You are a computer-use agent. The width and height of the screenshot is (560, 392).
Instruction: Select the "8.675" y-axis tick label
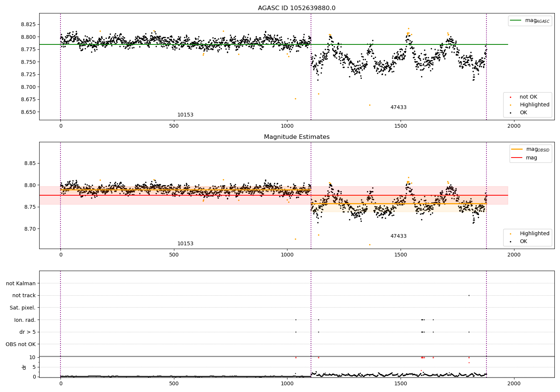[28, 99]
